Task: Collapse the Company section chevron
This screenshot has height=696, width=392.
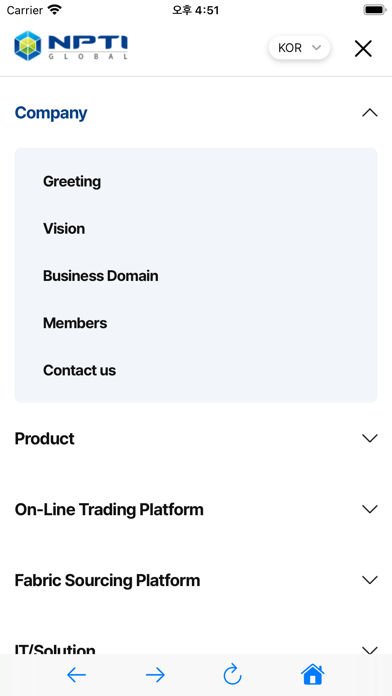Action: 369,113
